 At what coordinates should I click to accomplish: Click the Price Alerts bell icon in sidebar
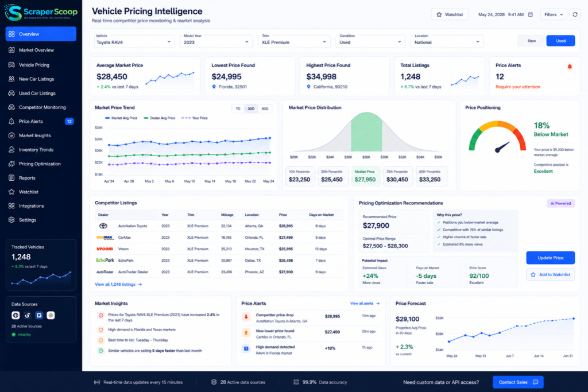pyautogui.click(x=11, y=122)
